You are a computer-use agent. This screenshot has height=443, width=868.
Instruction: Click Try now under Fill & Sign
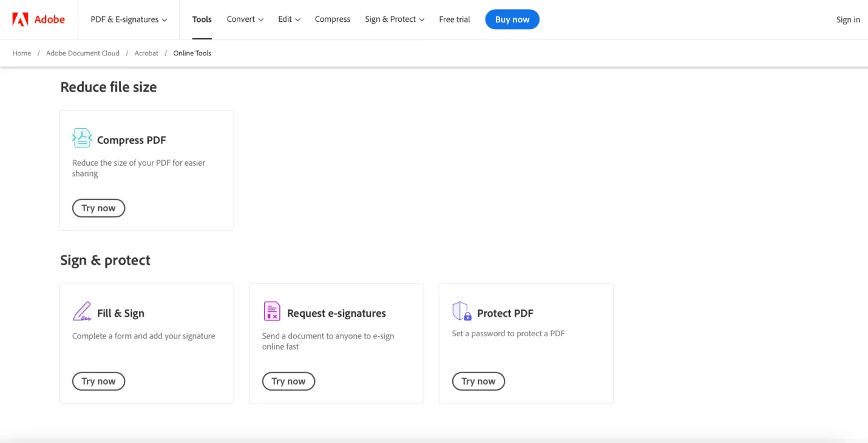click(98, 381)
